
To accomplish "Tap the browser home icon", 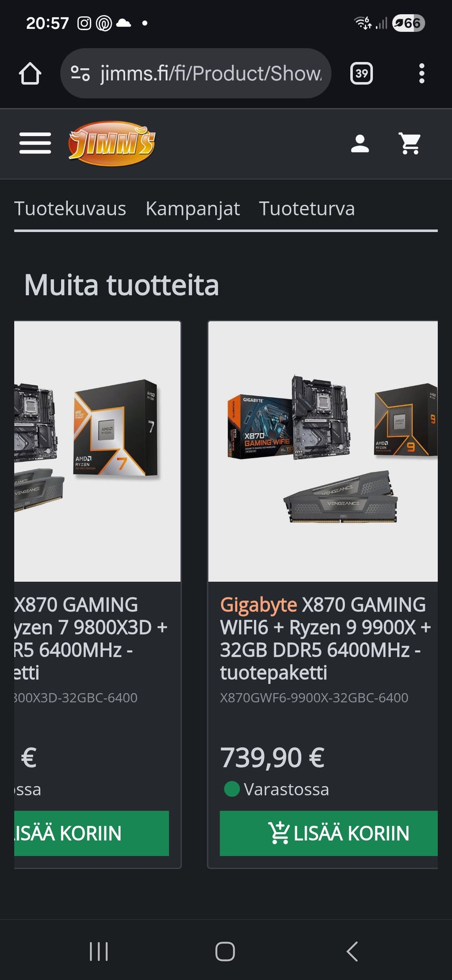I will tap(30, 73).
